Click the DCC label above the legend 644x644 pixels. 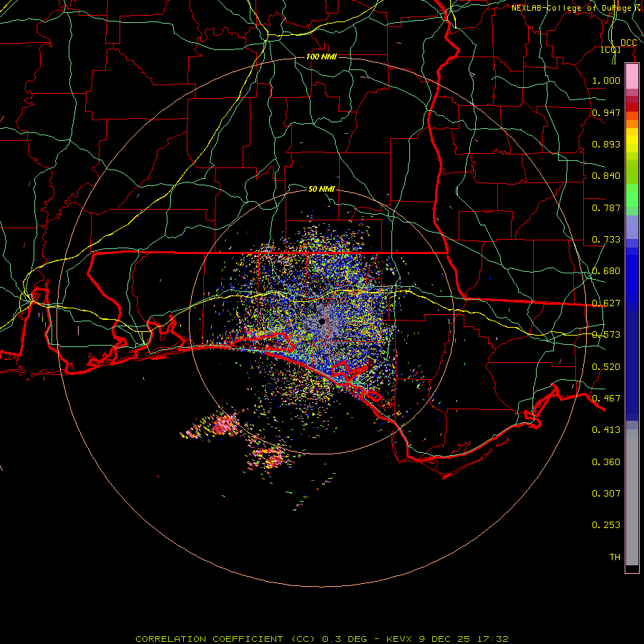point(628,43)
